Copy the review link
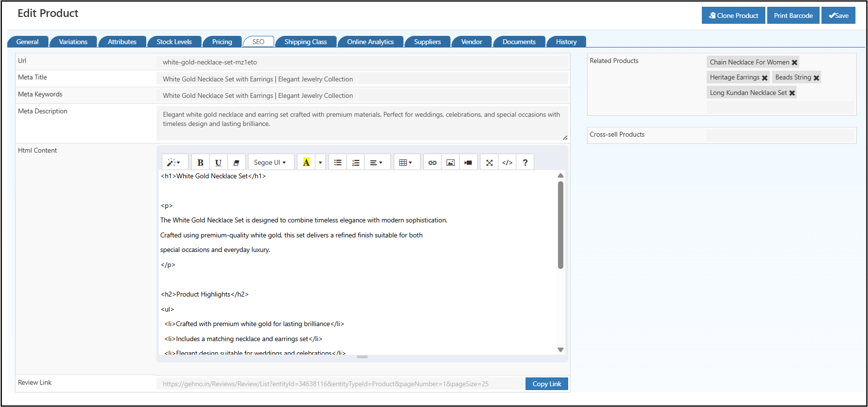868x407 pixels. coord(547,384)
